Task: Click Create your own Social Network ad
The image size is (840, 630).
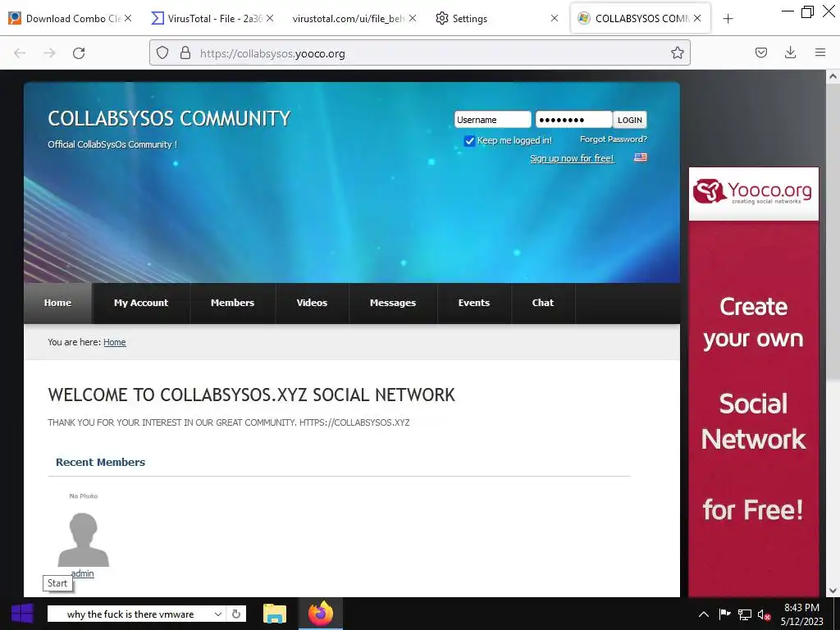Action: point(753,409)
